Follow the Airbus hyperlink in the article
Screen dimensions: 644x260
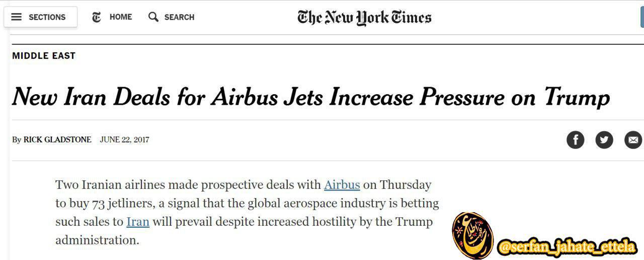coord(342,185)
